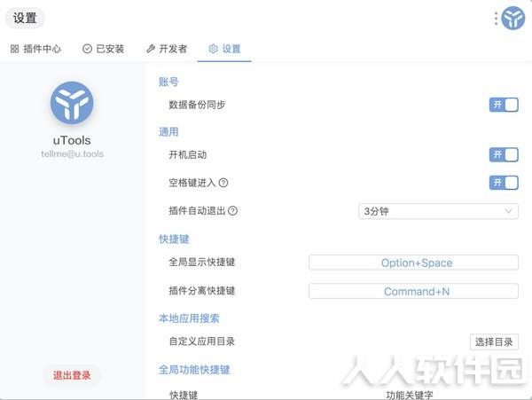Viewport: 532px width, 400px height.
Task: Click the 全局功能快捷键 section heading
Action: (x=194, y=370)
